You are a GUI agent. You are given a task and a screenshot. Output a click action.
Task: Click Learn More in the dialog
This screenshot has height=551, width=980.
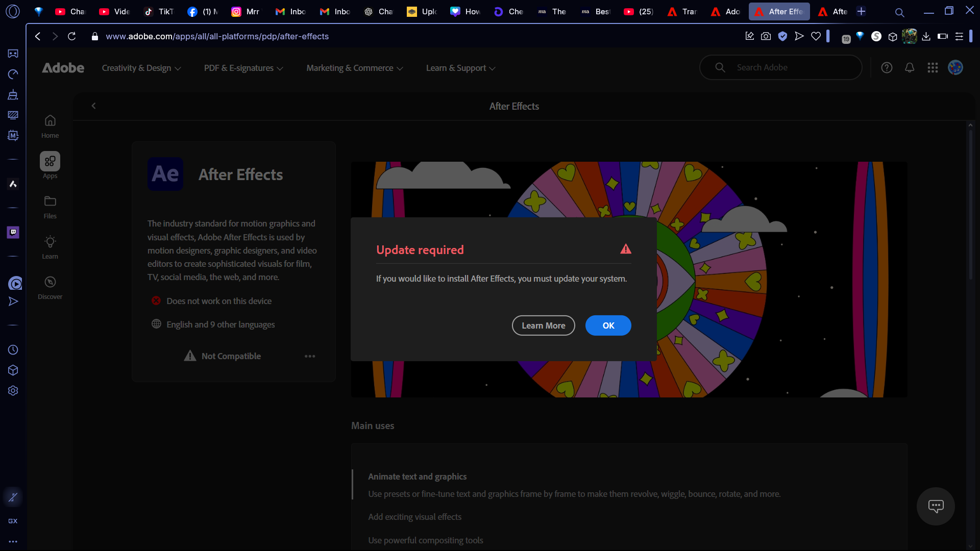coord(543,325)
